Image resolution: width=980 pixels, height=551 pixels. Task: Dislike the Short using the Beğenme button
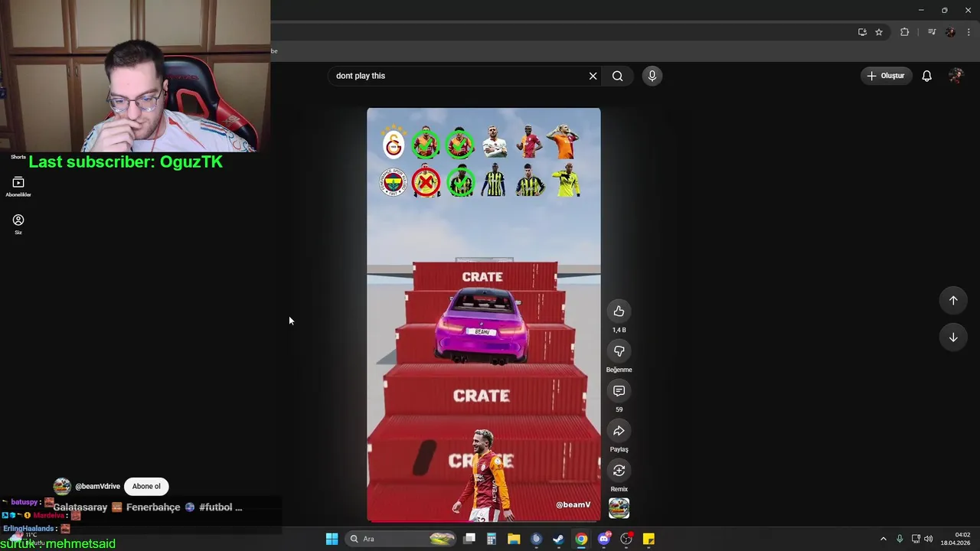point(619,350)
